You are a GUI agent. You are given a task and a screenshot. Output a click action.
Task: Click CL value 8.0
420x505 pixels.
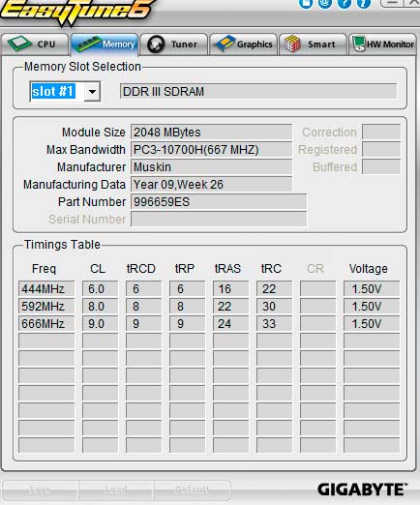[100, 306]
